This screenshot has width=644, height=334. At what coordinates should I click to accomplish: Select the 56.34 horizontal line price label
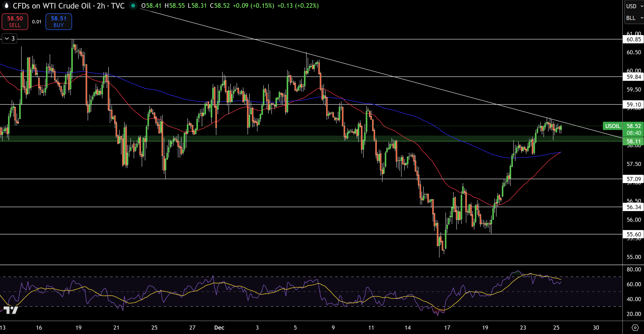pos(633,207)
